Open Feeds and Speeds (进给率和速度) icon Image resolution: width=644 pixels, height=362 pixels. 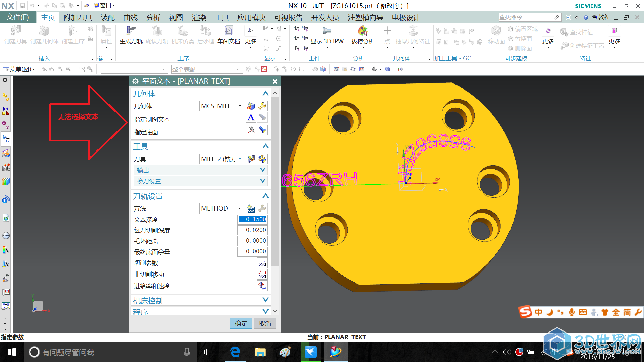[x=262, y=286]
